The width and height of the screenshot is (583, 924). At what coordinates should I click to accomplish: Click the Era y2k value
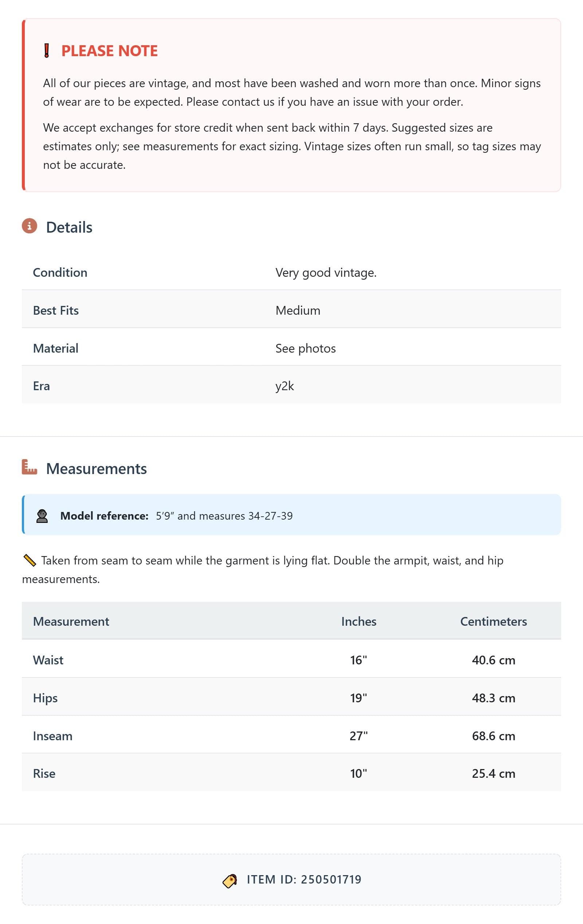(285, 386)
